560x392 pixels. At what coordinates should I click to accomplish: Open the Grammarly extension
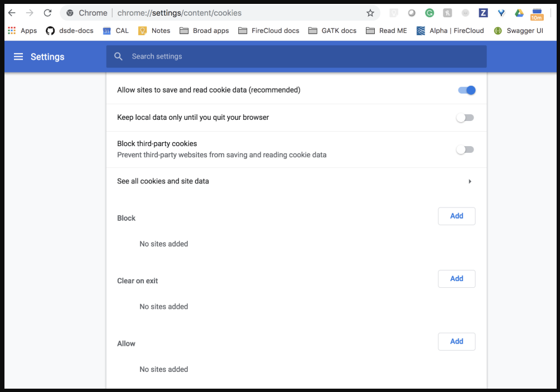[x=429, y=13]
